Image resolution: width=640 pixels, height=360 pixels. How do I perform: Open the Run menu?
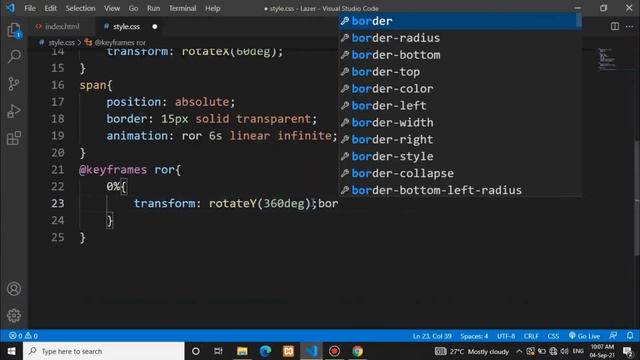pos(153,8)
